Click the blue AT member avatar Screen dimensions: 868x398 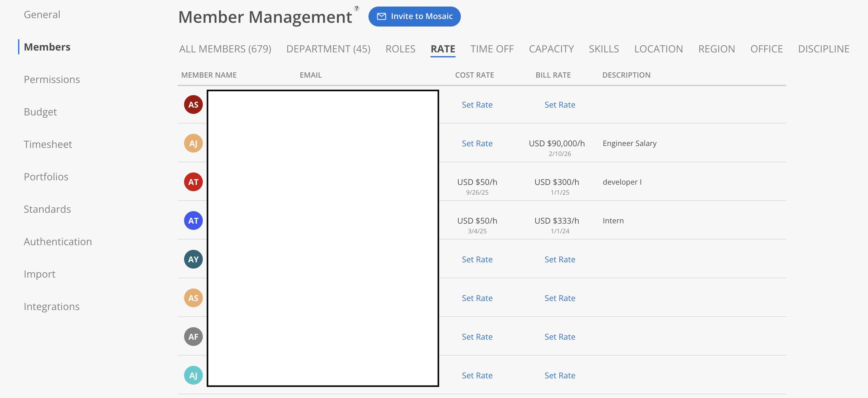coord(193,221)
